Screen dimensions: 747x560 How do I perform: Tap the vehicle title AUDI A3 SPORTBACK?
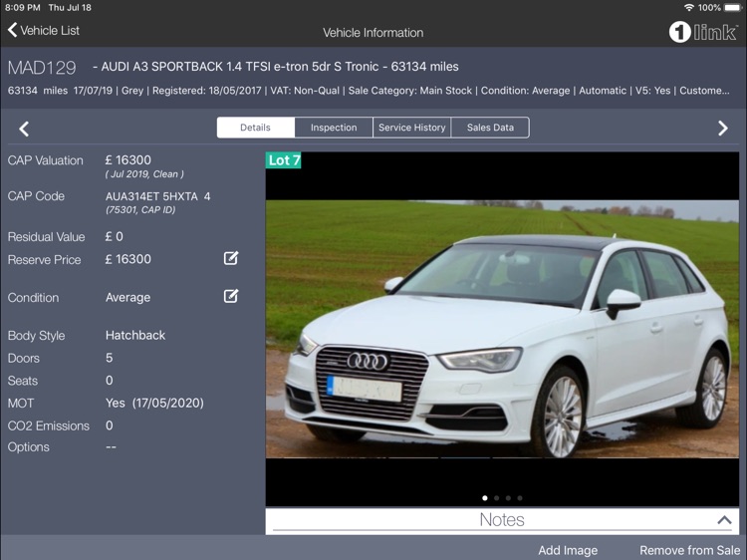(275, 67)
